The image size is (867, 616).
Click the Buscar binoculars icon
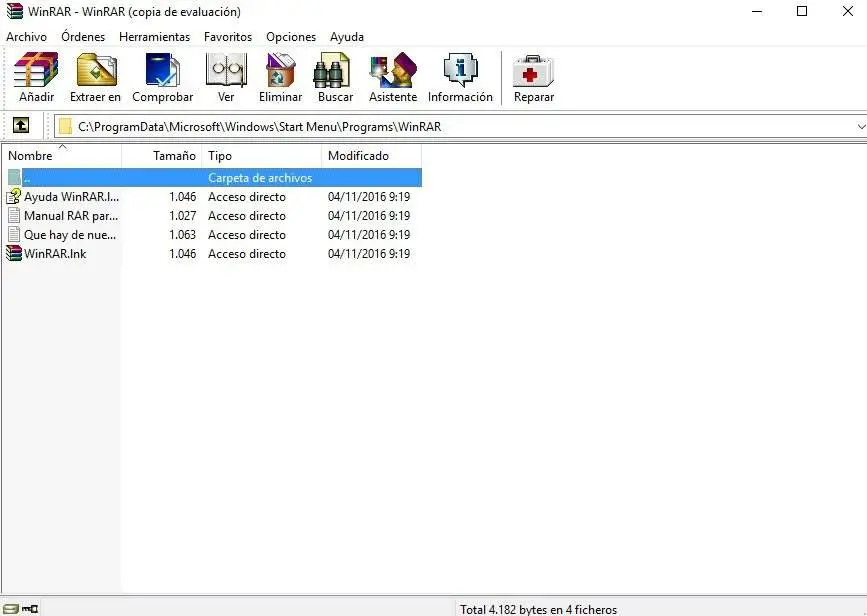click(332, 70)
